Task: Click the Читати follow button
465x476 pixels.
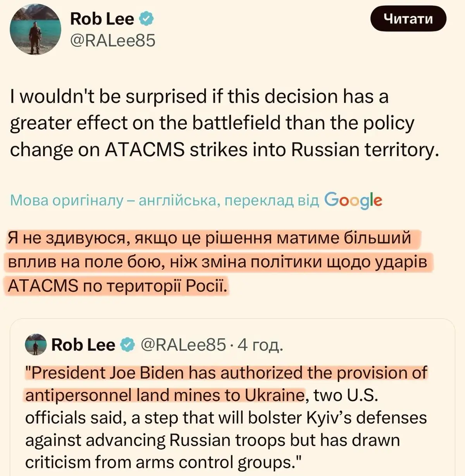Action: click(x=408, y=19)
